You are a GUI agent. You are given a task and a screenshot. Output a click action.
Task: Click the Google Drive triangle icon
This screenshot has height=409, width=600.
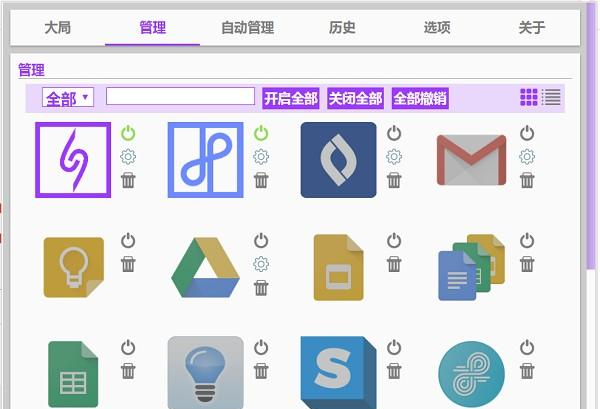click(x=205, y=267)
